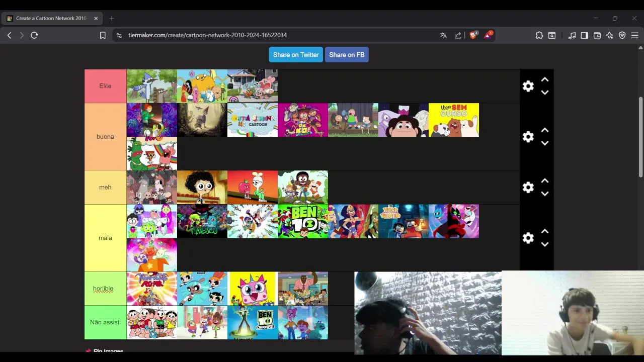Toggle the browser sidebar panel icon

click(584, 35)
